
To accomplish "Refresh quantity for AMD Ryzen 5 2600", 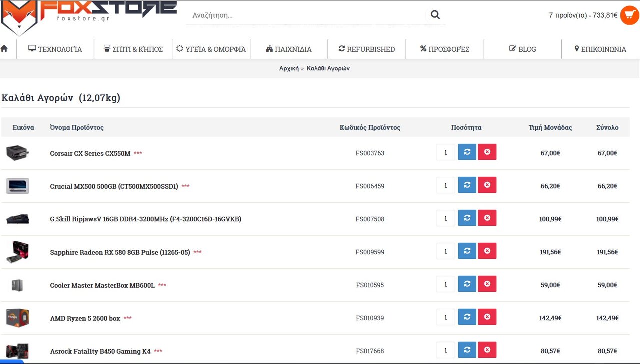I will (467, 317).
